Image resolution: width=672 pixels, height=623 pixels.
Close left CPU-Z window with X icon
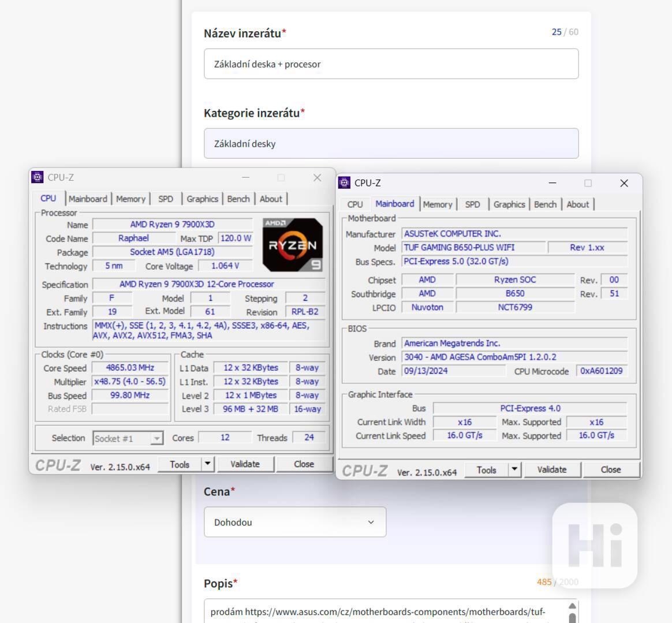(317, 177)
